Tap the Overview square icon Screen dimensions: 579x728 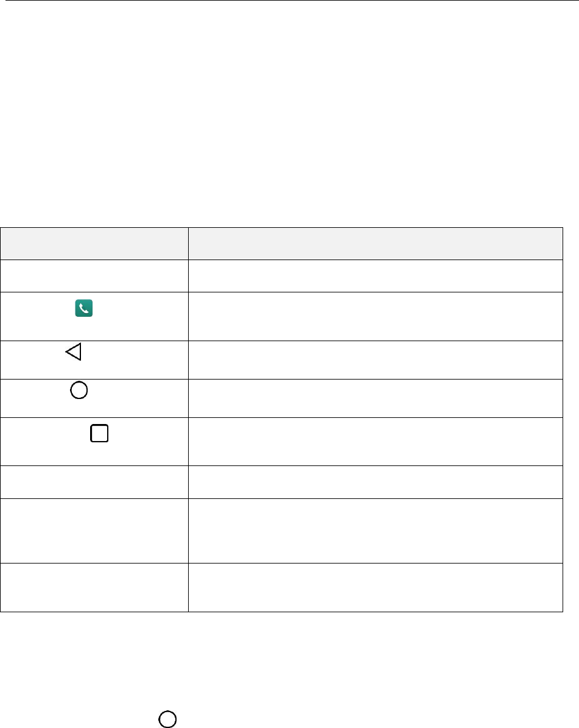coord(99,433)
